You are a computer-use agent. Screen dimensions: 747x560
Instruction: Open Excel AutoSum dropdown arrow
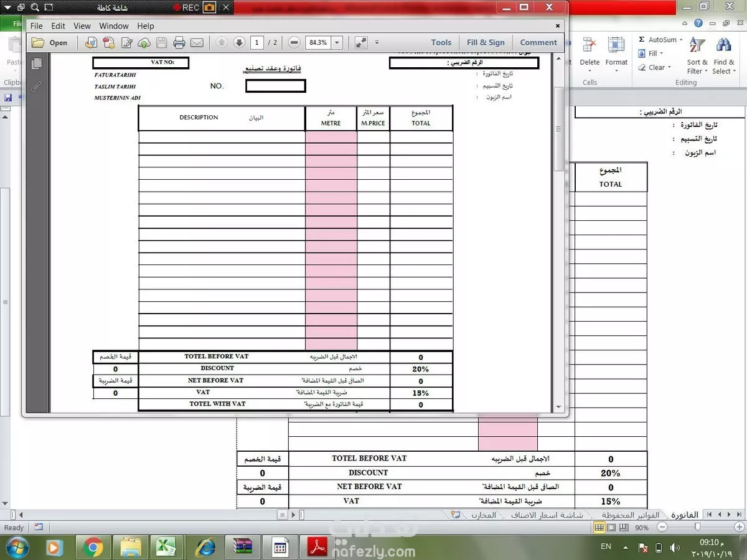point(681,40)
